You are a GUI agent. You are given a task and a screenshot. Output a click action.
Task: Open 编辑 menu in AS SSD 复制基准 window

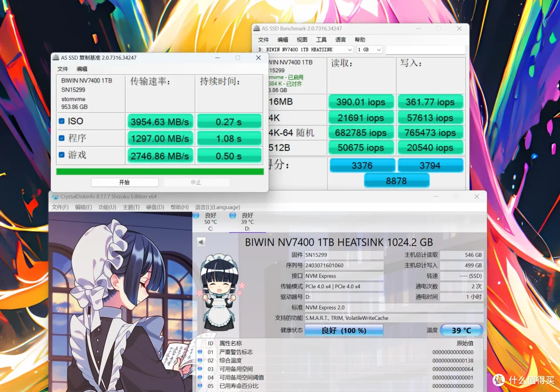pos(82,69)
